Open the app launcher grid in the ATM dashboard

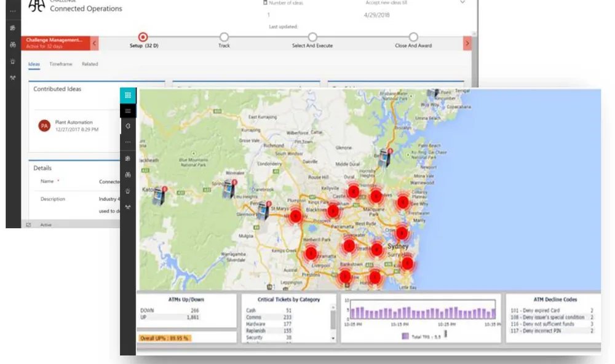[128, 95]
